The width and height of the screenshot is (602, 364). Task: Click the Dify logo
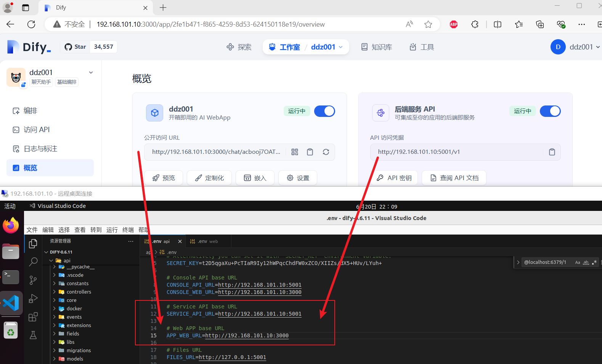(x=29, y=47)
